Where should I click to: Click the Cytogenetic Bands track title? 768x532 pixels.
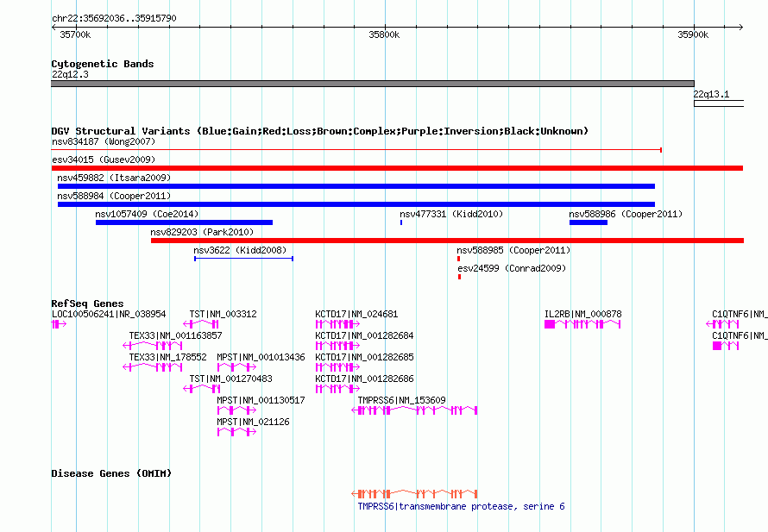point(103,64)
